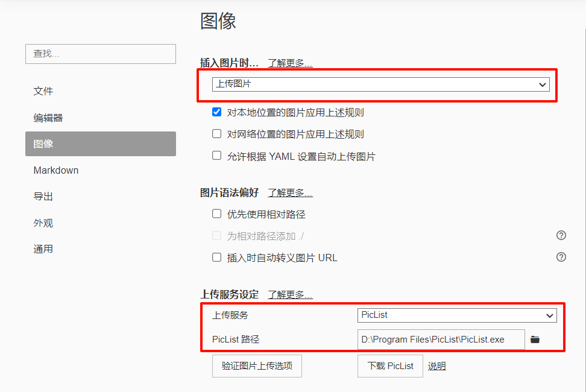Expand the 上传服务 PicList dropdown
The width and height of the screenshot is (586, 392).
tap(456, 315)
